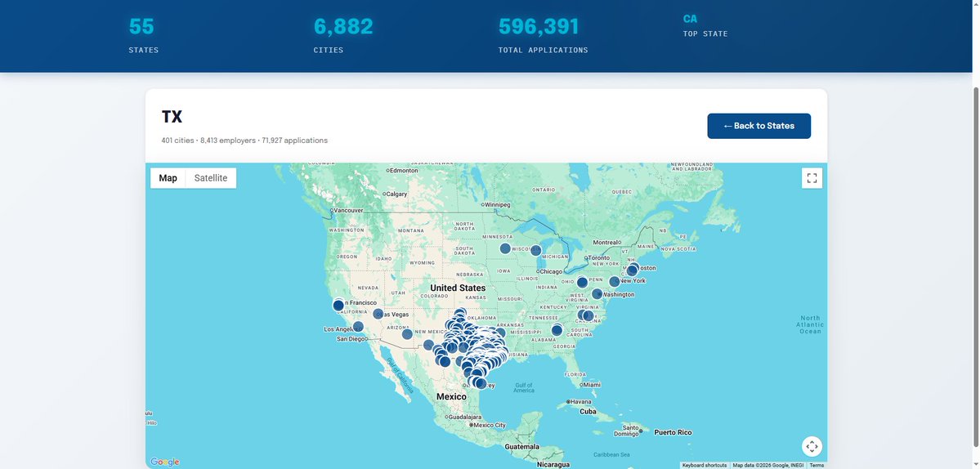This screenshot has height=469, width=980.
Task: Select the Map view tab
Action: pos(168,178)
